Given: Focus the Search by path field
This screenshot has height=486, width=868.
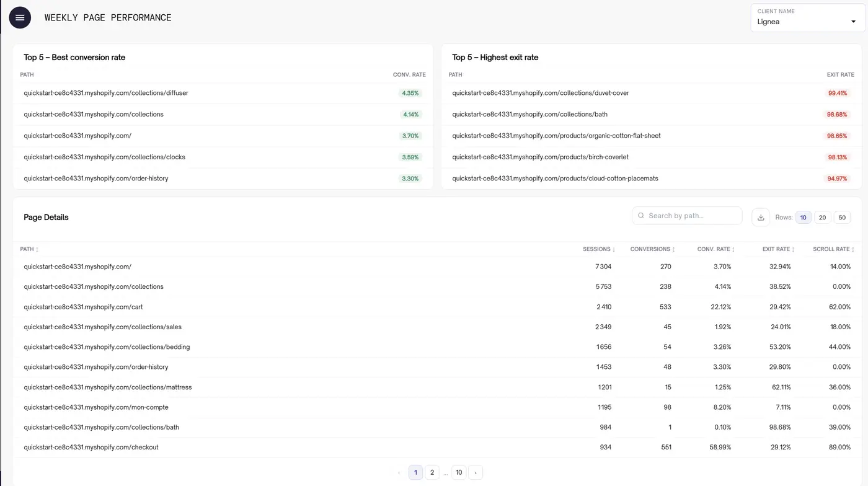Looking at the screenshot, I should coord(687,216).
